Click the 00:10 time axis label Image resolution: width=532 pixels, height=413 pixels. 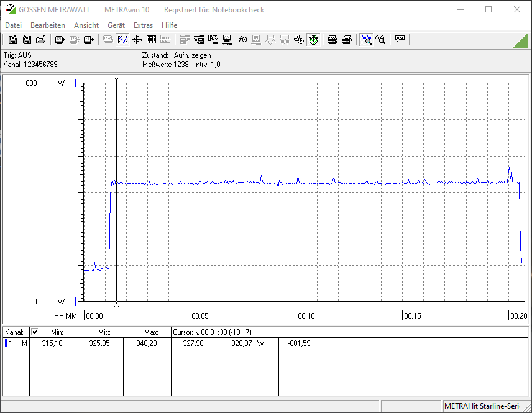306,315
